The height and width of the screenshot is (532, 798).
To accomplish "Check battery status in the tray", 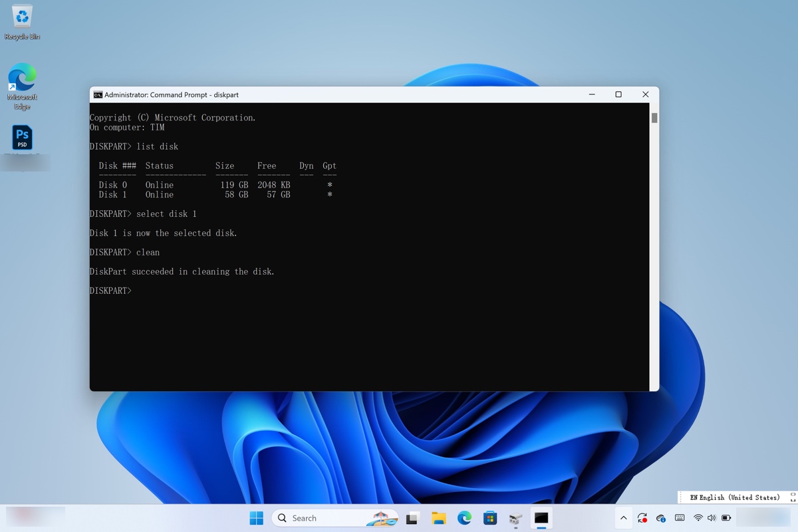I will pyautogui.click(x=726, y=517).
